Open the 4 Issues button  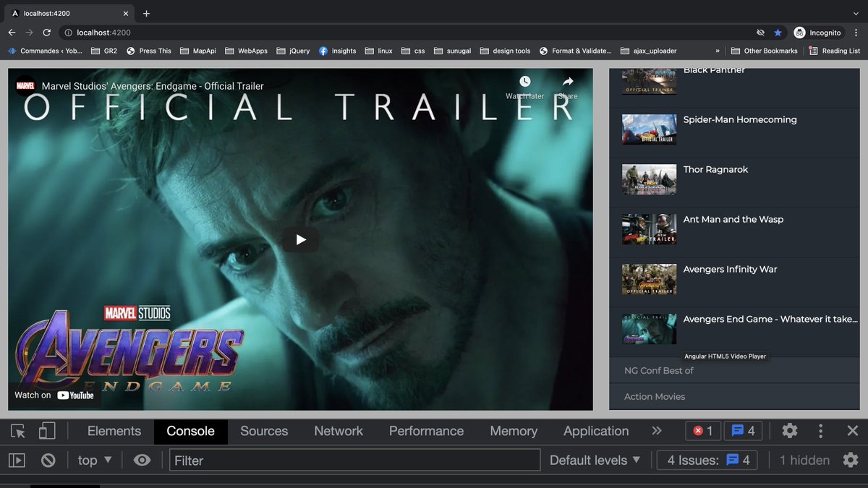point(708,461)
